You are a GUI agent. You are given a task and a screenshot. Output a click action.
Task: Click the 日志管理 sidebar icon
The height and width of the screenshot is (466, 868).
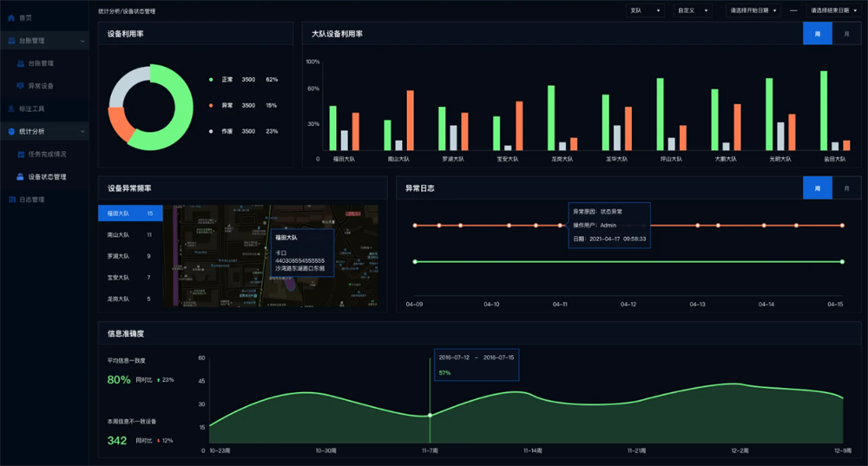tap(11, 199)
